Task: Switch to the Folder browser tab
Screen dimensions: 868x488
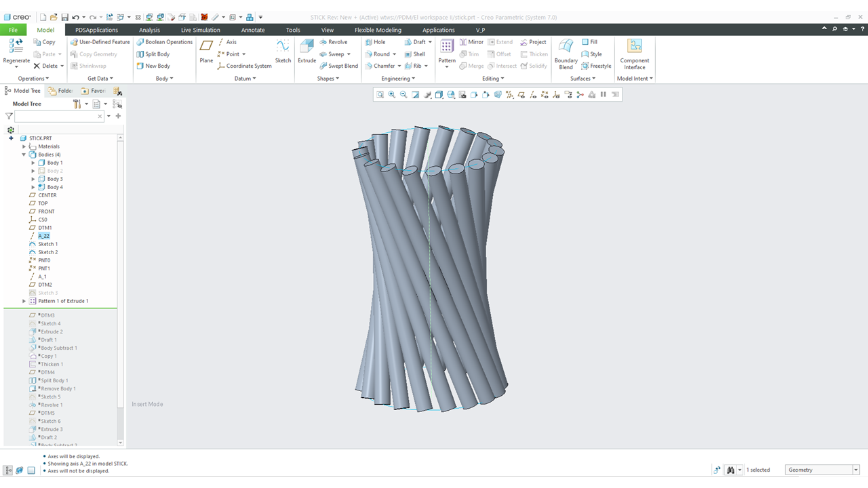Action: (60, 91)
